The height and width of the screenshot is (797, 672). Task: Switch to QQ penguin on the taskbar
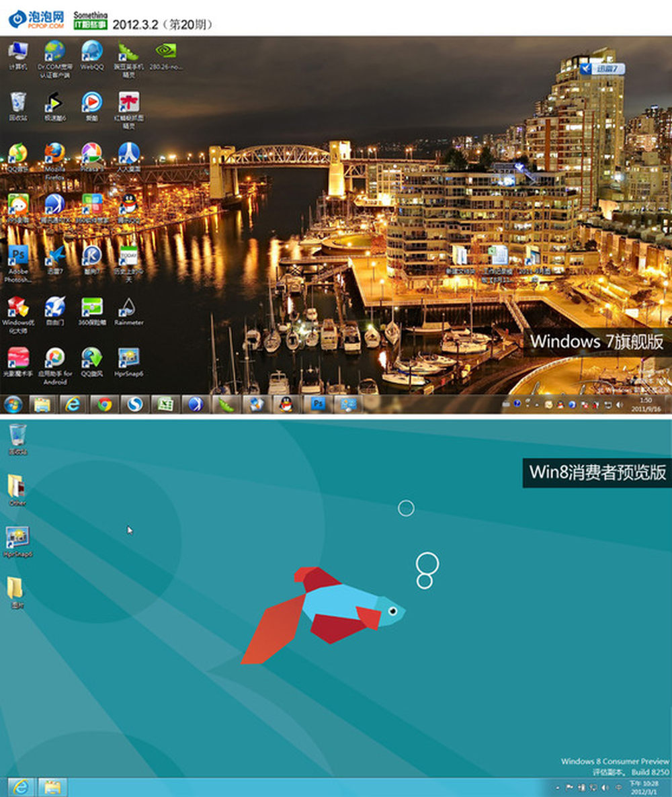tap(287, 405)
